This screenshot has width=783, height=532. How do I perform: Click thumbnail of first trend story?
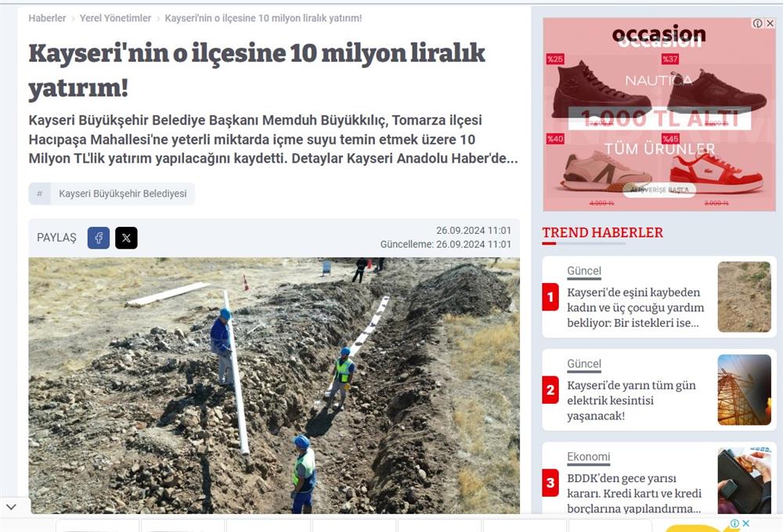744,297
